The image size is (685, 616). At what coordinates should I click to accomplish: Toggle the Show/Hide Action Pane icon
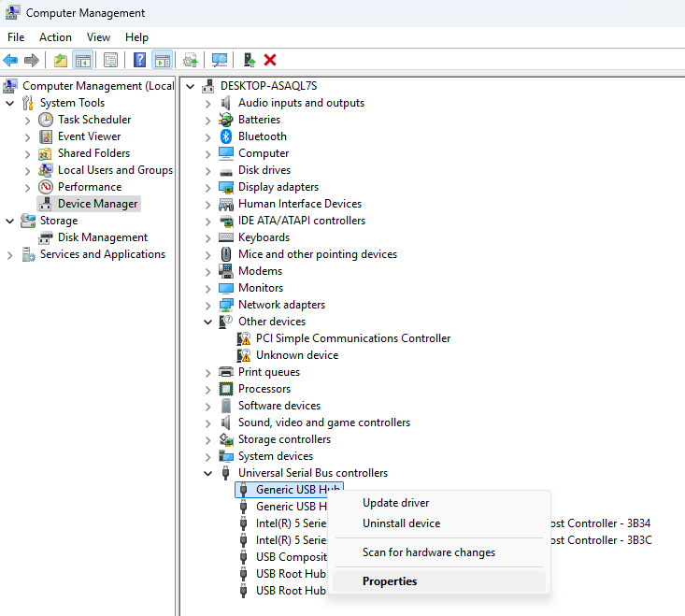[163, 60]
